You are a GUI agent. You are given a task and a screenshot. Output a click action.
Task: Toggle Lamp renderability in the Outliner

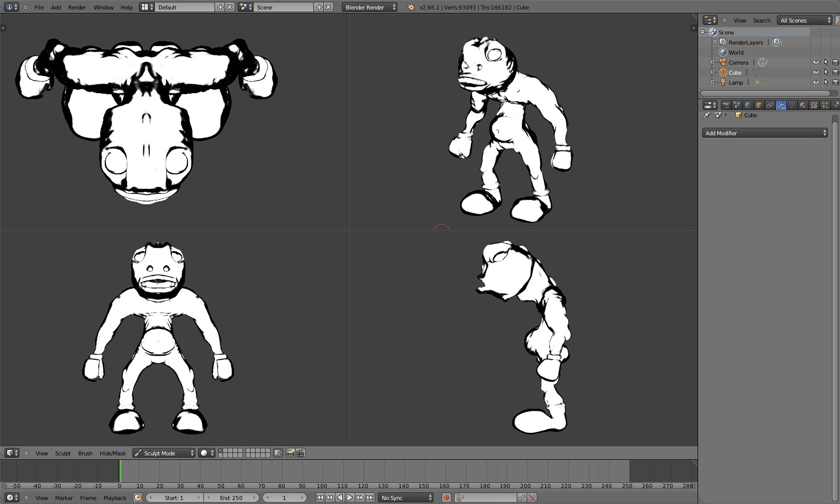[835, 82]
